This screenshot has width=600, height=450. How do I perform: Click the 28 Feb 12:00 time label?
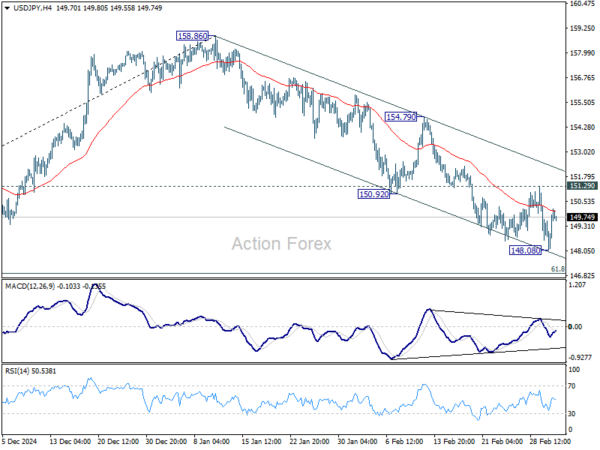coord(549,441)
